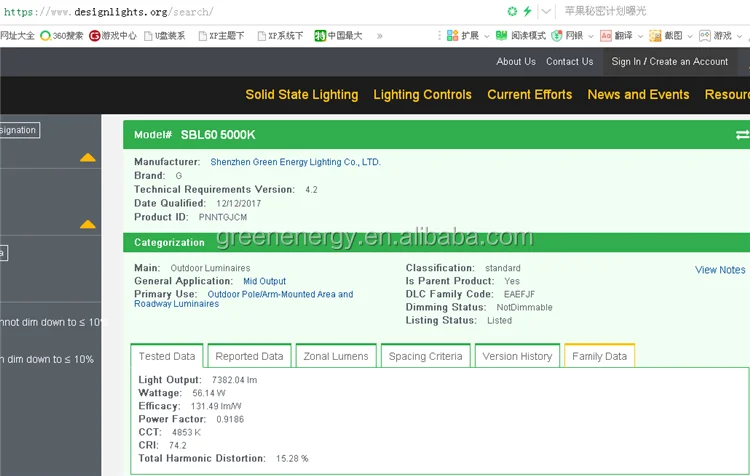Click the 扩展 extensions icon

click(452, 36)
